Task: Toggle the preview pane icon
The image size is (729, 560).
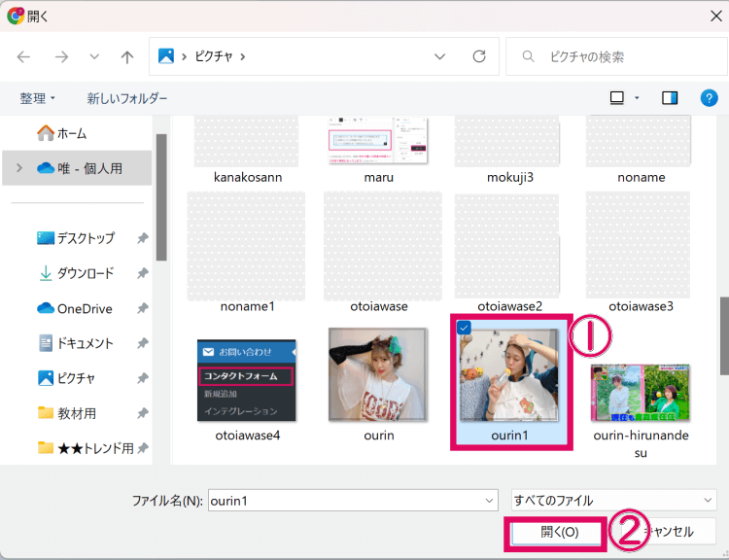Action: (669, 98)
